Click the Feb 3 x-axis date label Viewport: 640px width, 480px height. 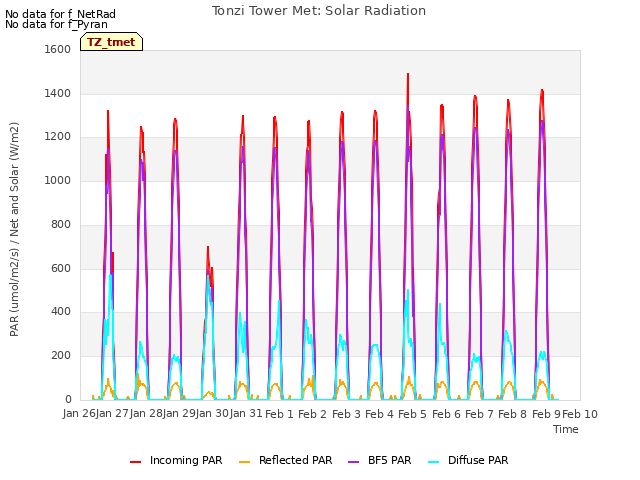[346, 414]
